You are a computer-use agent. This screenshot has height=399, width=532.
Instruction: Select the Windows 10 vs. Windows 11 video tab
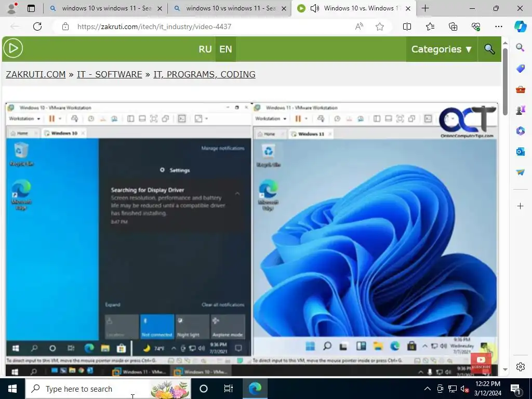(354, 8)
